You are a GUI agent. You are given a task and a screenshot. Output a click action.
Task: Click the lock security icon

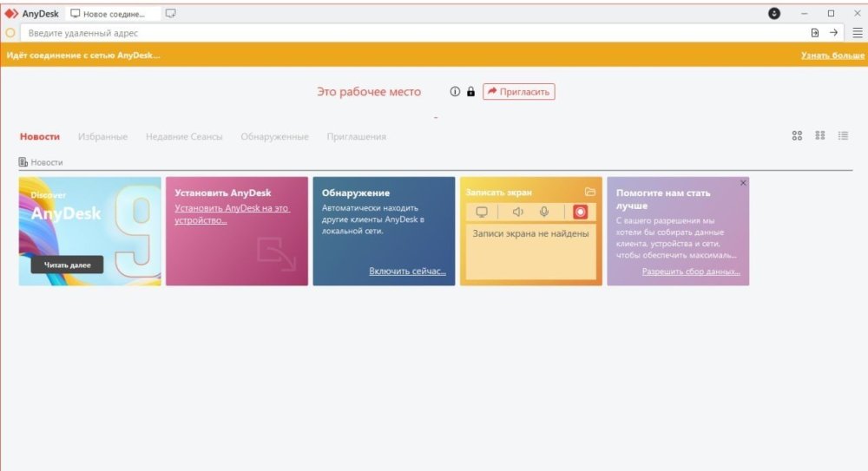pyautogui.click(x=470, y=92)
